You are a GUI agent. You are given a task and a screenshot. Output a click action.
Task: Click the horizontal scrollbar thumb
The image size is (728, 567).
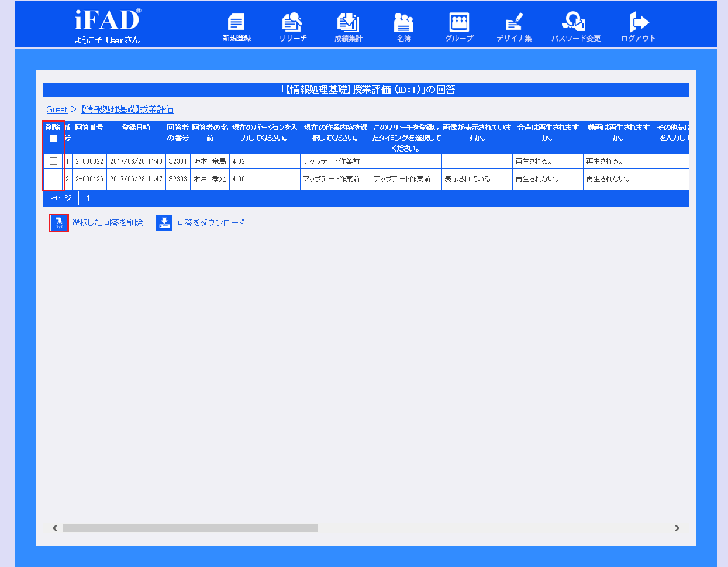(190, 528)
